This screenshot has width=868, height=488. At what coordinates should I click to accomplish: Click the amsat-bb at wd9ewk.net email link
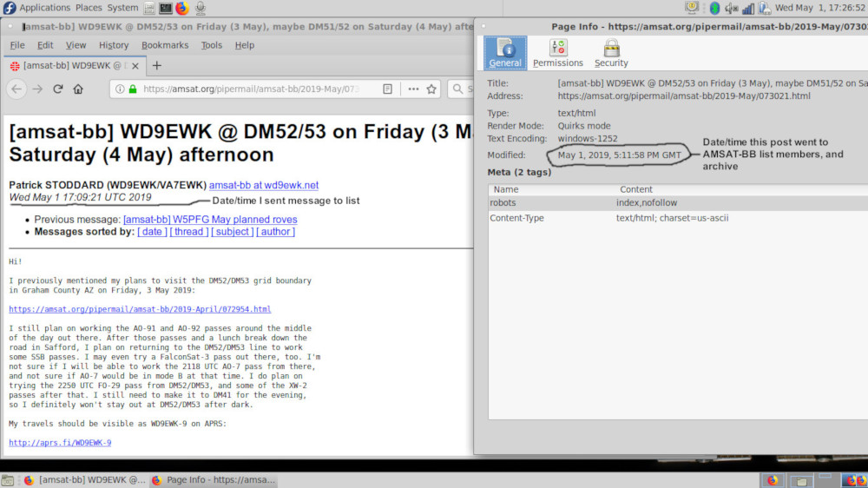click(x=264, y=185)
